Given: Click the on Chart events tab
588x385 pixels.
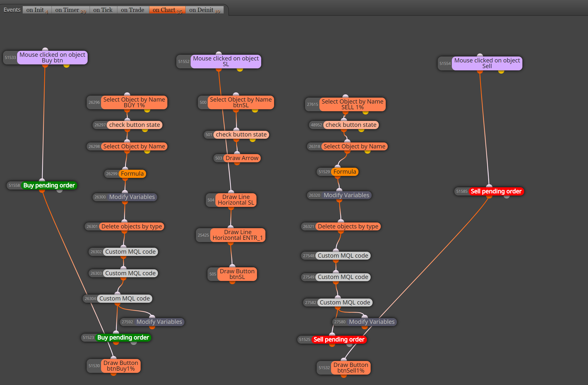Looking at the screenshot, I should pyautogui.click(x=167, y=10).
